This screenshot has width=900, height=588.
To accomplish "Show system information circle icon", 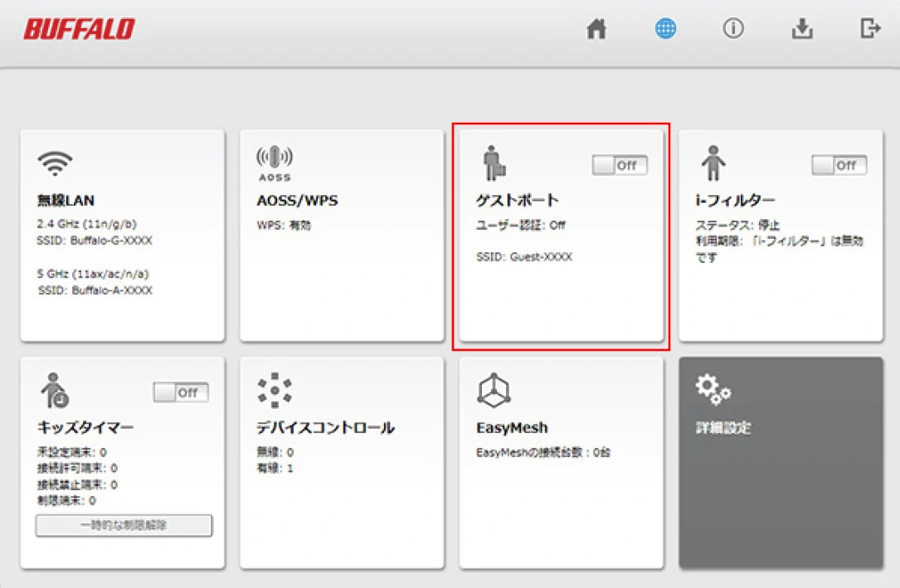I will (733, 28).
